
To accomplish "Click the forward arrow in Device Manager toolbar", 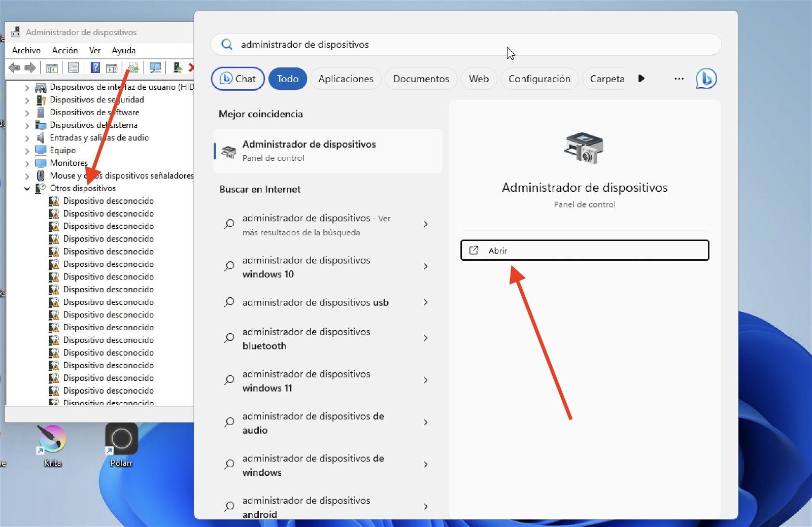I will click(x=30, y=67).
